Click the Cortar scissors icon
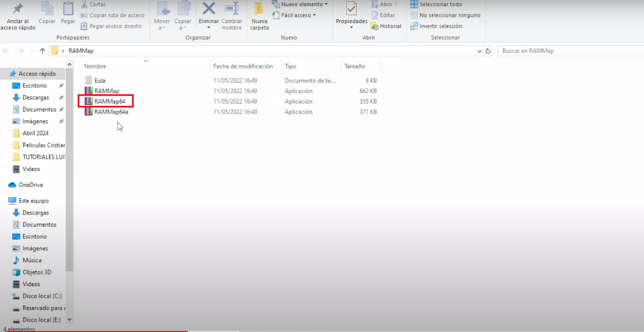Screen dimensions: 644x332 click(x=84, y=4)
